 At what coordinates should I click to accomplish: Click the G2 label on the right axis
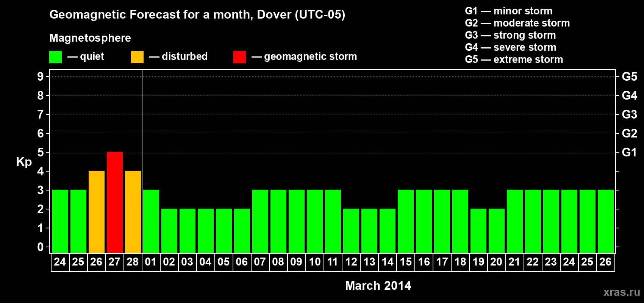pyautogui.click(x=630, y=133)
